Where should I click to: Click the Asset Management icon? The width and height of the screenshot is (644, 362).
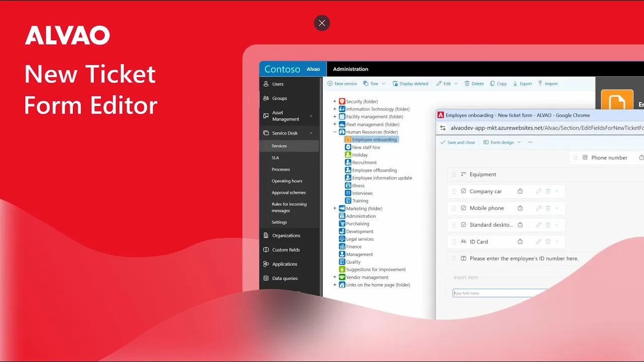coord(266,116)
